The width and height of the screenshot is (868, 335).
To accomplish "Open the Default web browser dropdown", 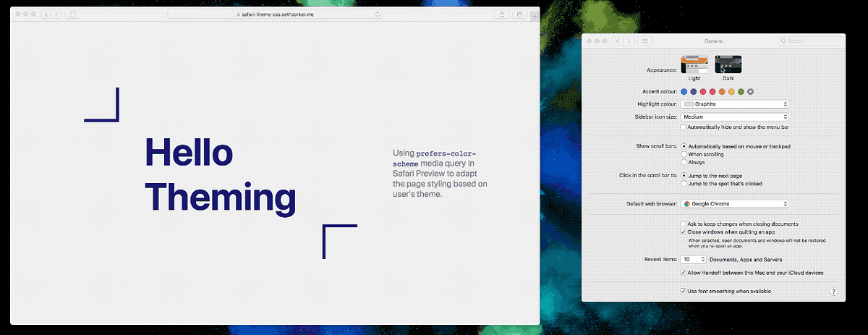I will click(x=734, y=205).
